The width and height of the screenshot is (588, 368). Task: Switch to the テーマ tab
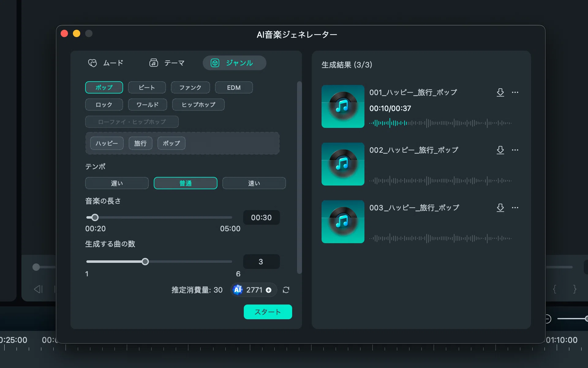click(x=167, y=63)
